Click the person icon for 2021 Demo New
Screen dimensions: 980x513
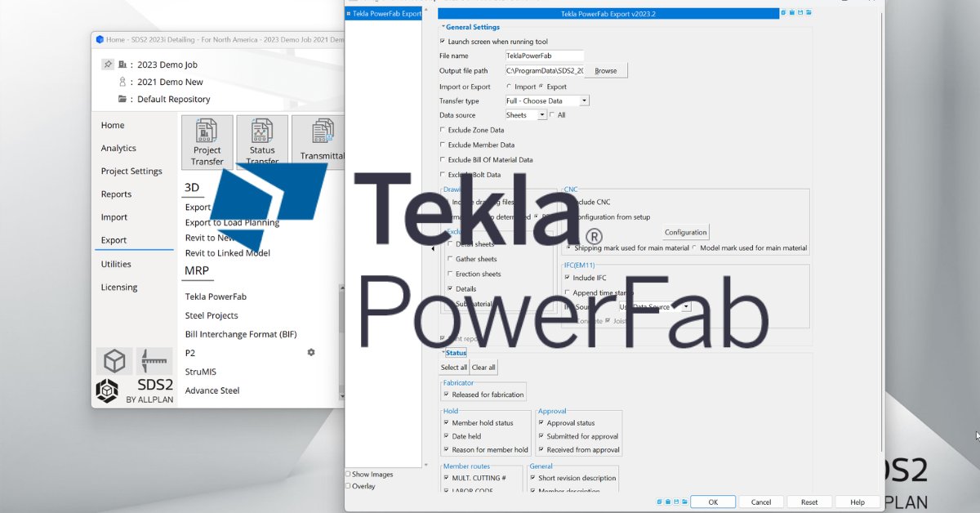(x=122, y=82)
